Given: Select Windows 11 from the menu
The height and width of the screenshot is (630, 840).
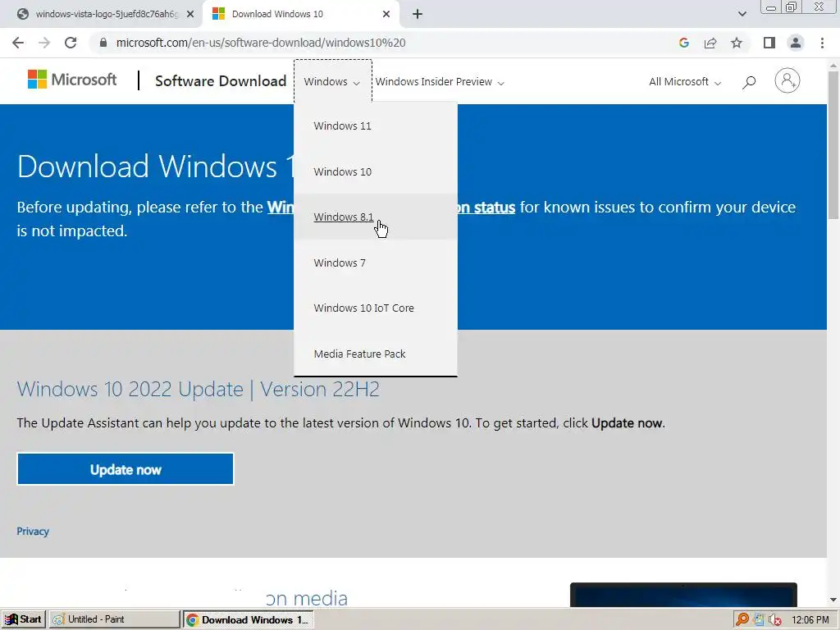Looking at the screenshot, I should (x=376, y=126).
